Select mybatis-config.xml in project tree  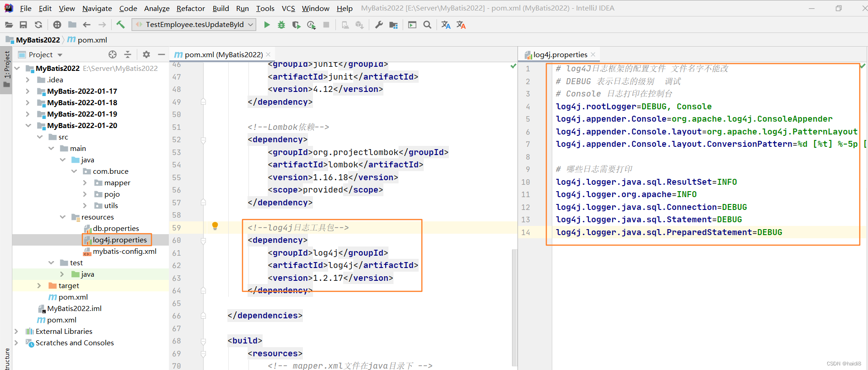coord(124,251)
